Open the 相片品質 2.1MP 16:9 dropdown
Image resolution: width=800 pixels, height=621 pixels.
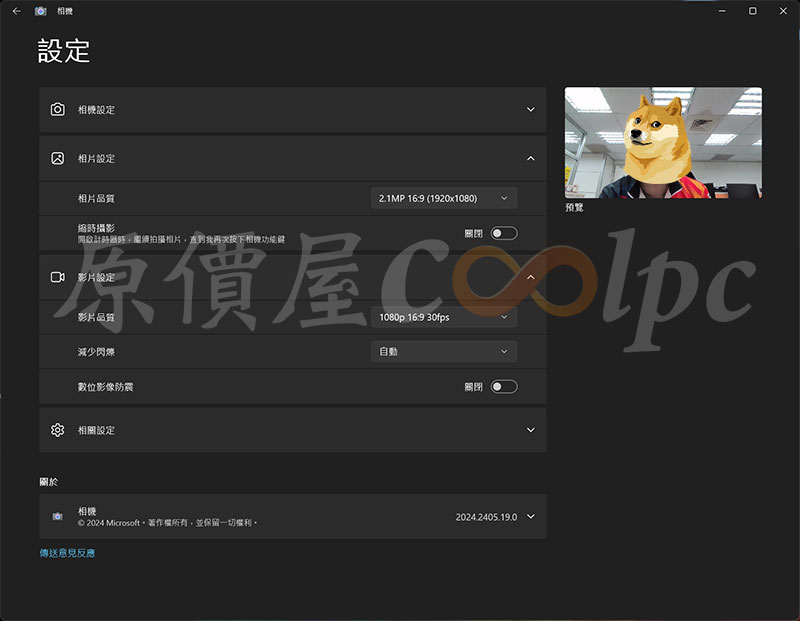click(444, 198)
